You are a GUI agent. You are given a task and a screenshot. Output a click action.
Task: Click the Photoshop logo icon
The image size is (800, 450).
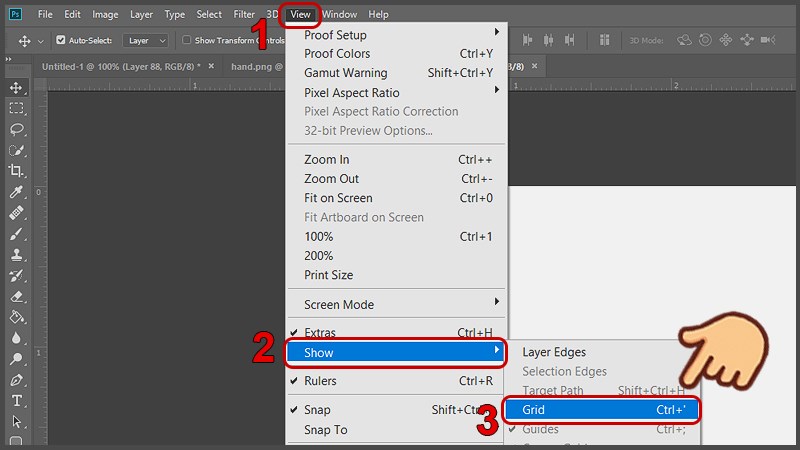[x=16, y=15]
